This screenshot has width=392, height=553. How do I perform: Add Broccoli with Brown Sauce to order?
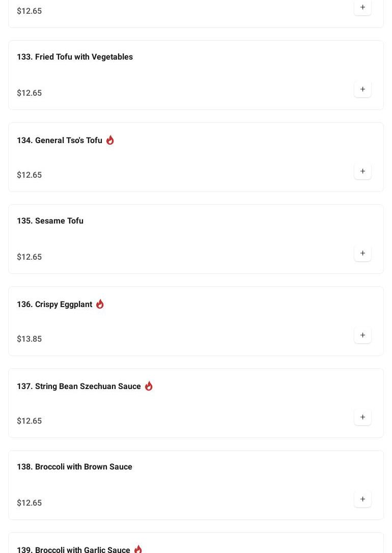[x=362, y=500]
